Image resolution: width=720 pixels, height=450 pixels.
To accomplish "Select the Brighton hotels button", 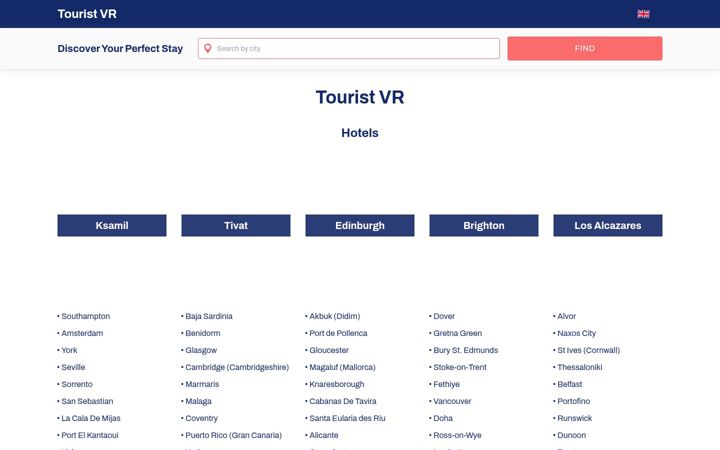I will pyautogui.click(x=484, y=225).
